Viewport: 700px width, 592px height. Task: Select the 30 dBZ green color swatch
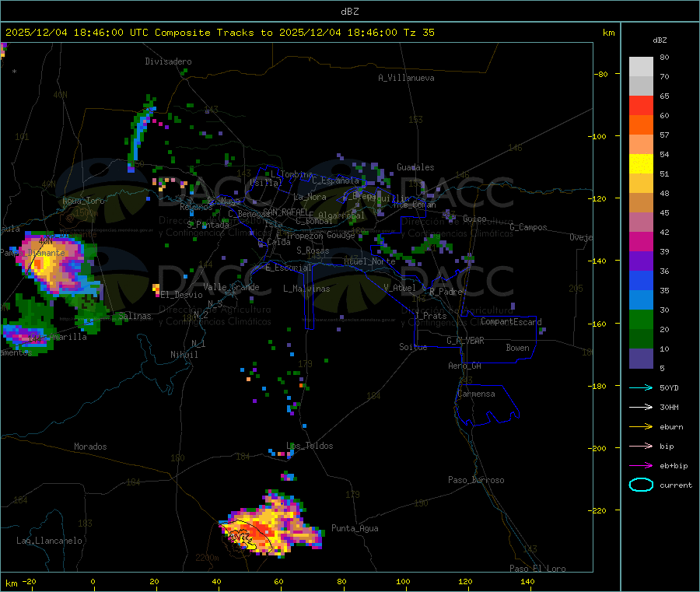(x=641, y=319)
